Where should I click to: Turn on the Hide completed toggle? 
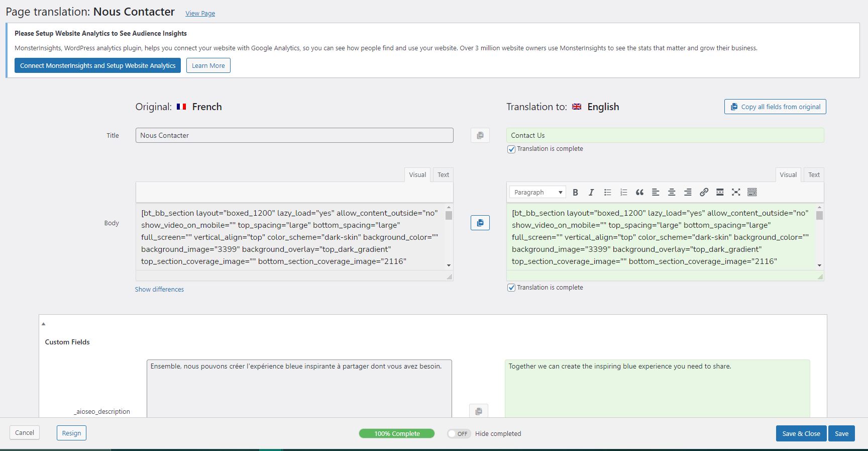click(459, 433)
